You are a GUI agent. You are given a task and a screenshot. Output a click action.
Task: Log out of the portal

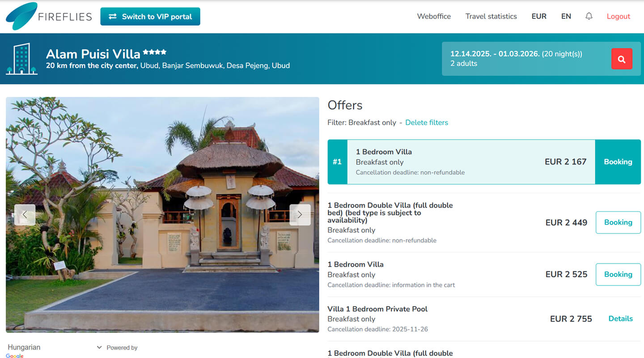tap(619, 16)
